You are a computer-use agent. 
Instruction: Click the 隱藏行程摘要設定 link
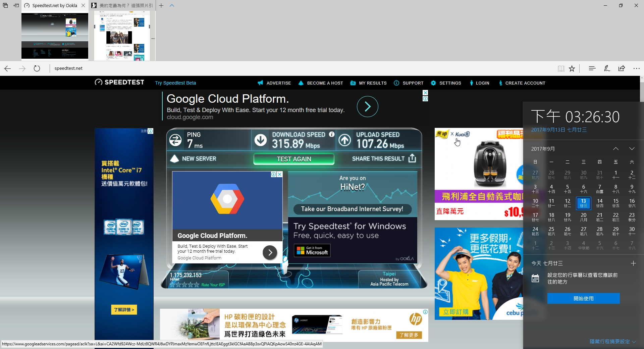612,342
